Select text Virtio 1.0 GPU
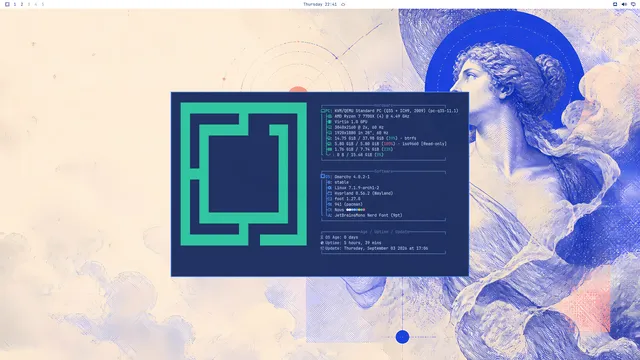640x360 pixels. coord(351,122)
